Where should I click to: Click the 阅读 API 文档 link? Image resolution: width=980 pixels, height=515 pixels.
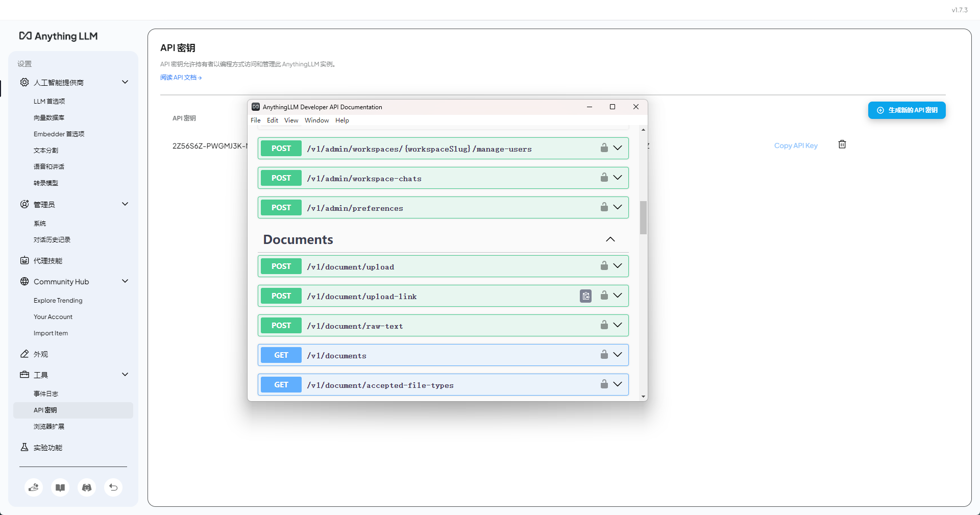(x=181, y=77)
